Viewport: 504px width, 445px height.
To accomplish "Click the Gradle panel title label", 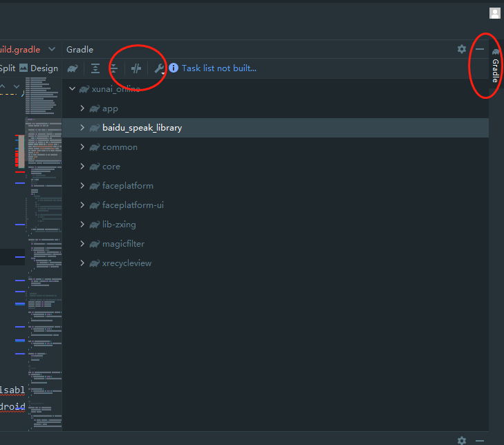I will click(x=80, y=50).
